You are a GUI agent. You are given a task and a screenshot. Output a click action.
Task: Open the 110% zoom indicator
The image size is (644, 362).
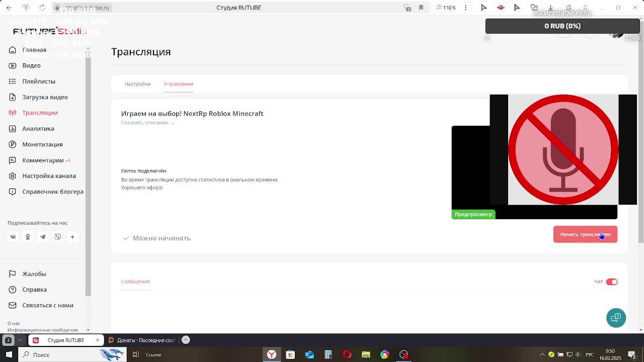[446, 8]
